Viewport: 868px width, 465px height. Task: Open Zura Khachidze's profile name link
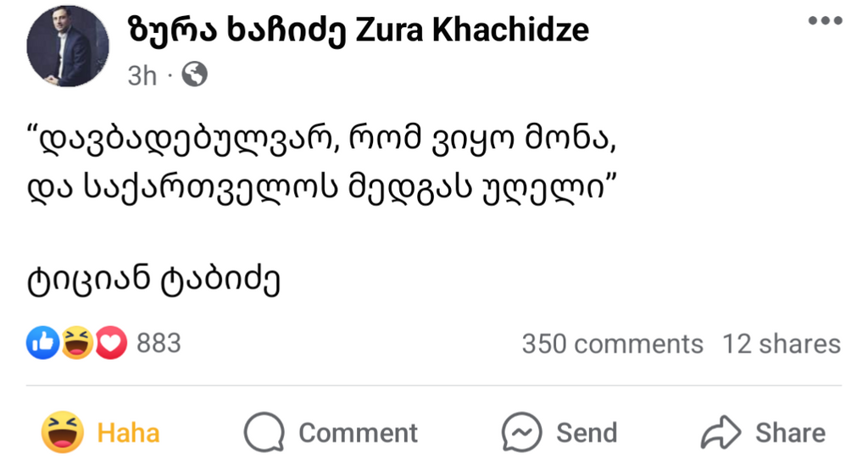point(359,30)
